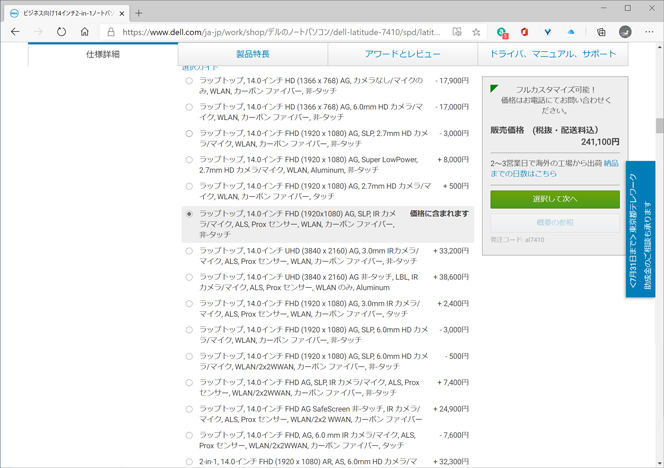Click the green 選択して次へ button

click(555, 199)
